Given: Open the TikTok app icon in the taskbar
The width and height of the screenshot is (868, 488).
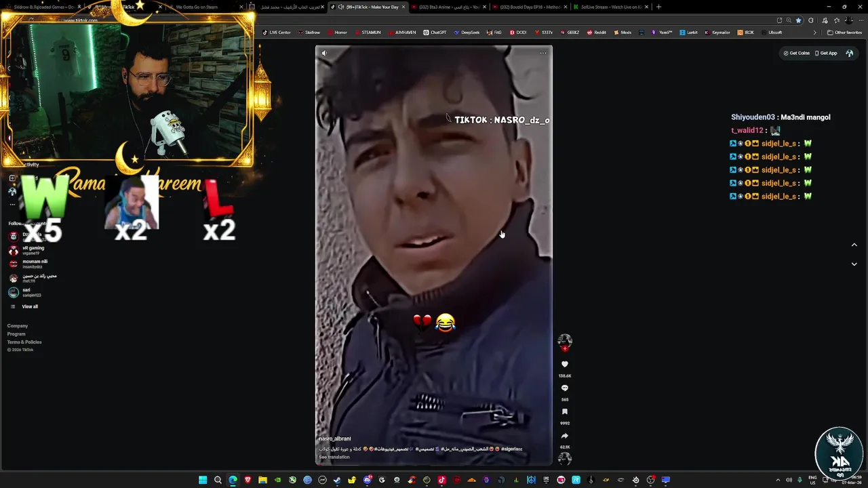Looking at the screenshot, I should click(441, 480).
